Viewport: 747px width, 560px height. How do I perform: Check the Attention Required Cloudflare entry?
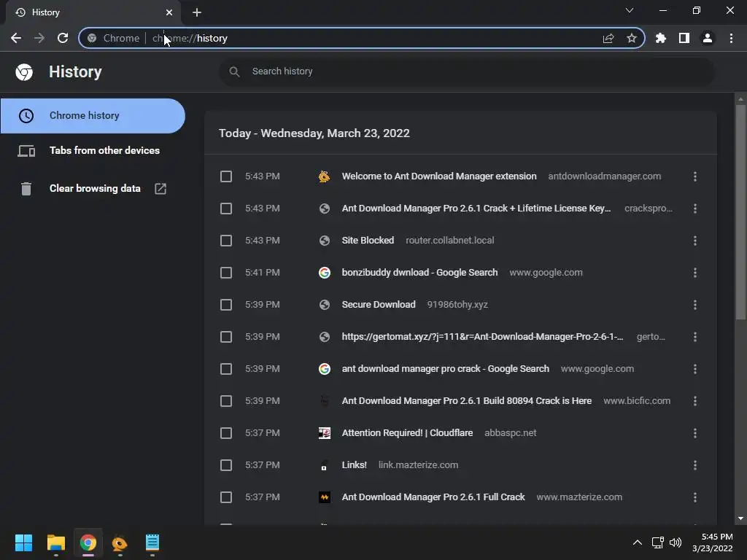(x=226, y=433)
